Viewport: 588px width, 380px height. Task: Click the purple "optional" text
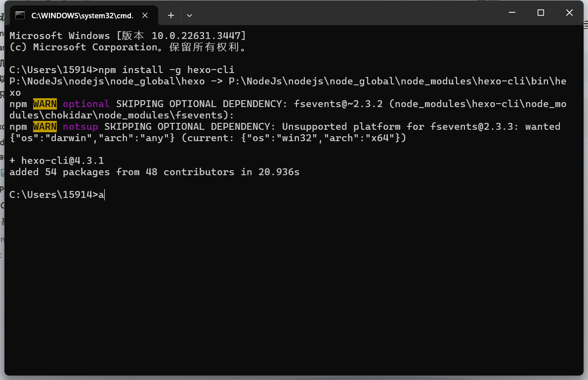(x=86, y=104)
